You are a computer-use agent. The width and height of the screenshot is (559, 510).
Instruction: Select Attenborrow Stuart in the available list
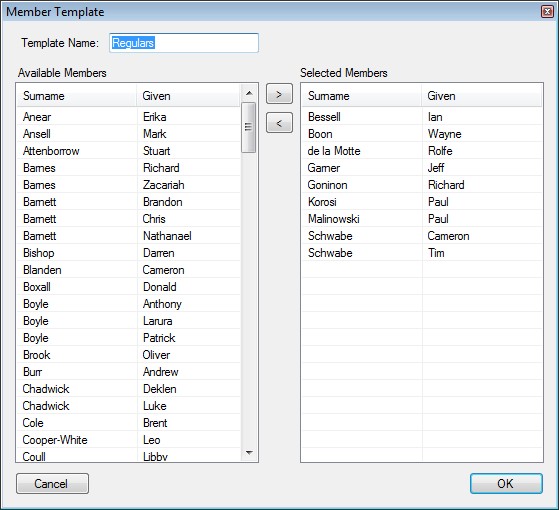[x=128, y=151]
